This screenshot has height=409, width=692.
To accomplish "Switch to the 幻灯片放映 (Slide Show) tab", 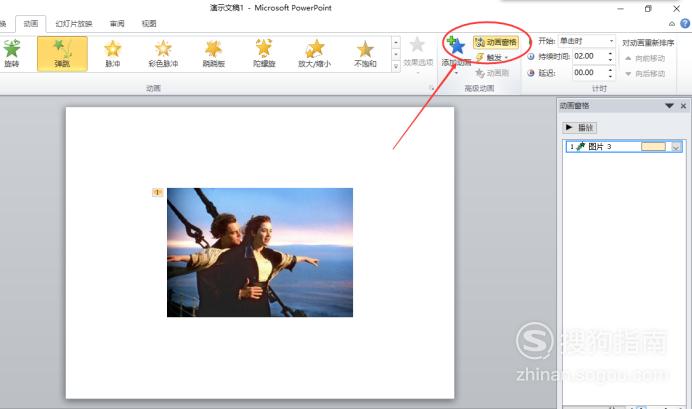I will pos(74,23).
